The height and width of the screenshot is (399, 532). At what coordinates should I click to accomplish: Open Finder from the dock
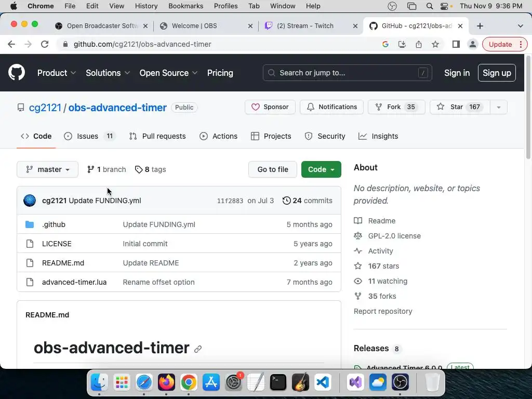(x=99, y=382)
